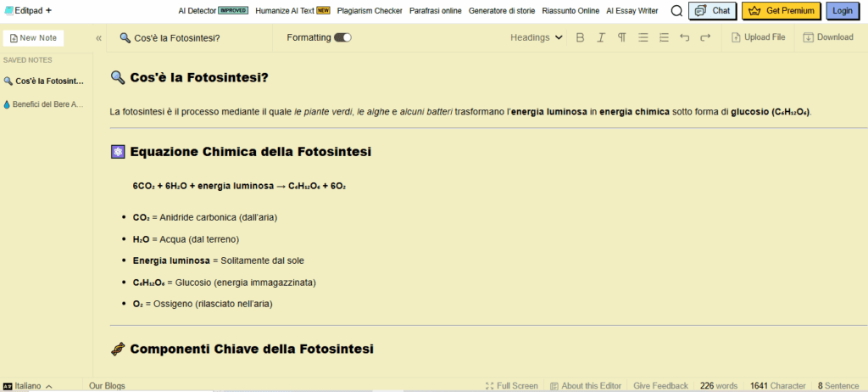Image resolution: width=868 pixels, height=392 pixels.
Task: Enter Full Screen mode
Action: coord(510,385)
